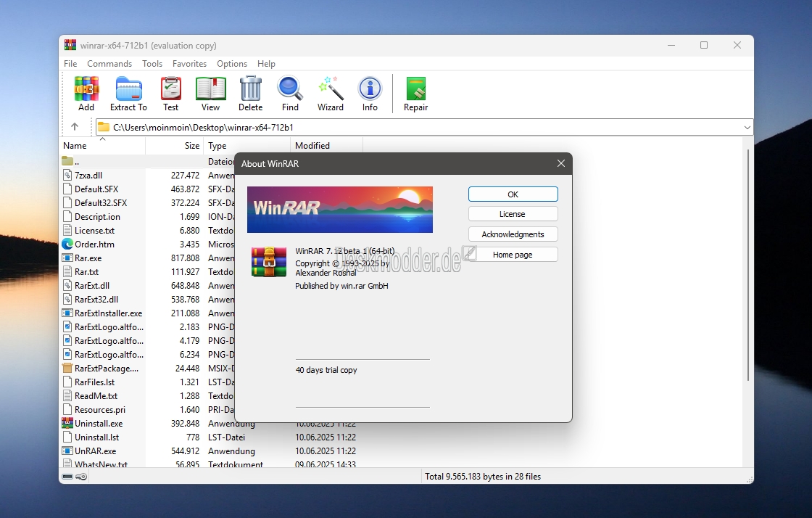Click the Rar.exe file icon
Image resolution: width=812 pixels, height=518 pixels.
pos(67,258)
